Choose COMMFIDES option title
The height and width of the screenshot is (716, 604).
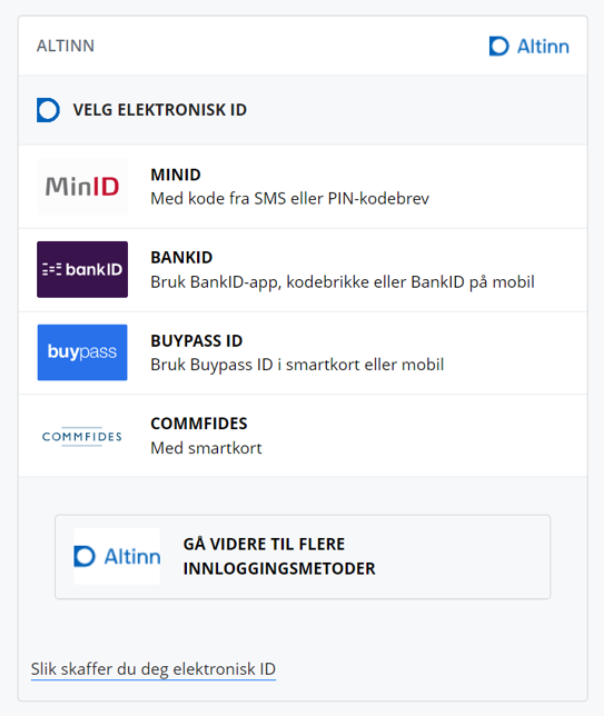coord(199,424)
